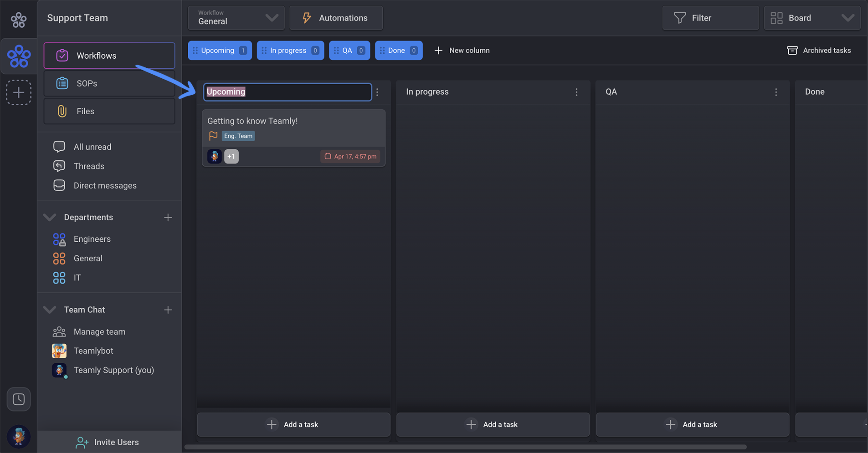Add a task in the In progress column
Screen dimensions: 868x453
(x=493, y=424)
